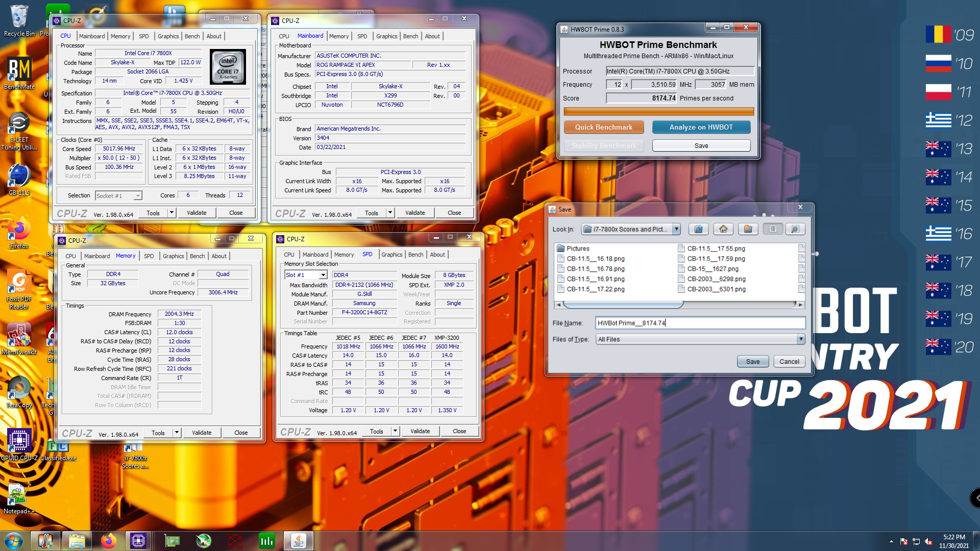Open Tools dropdown arrow in Mainboard tab window
980x551 pixels.
coord(390,213)
